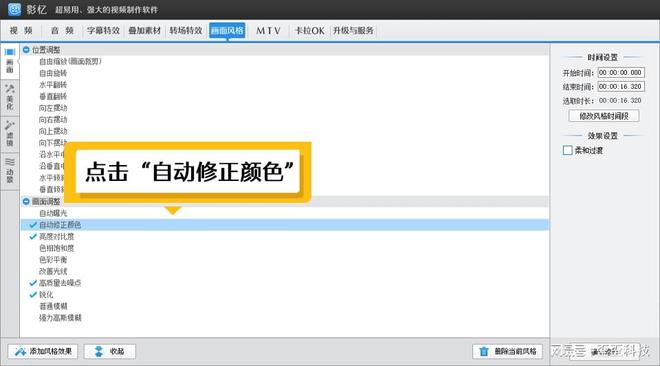This screenshot has height=366, width=660.
Task: Select the 向上摆动 style
Action: click(x=53, y=131)
